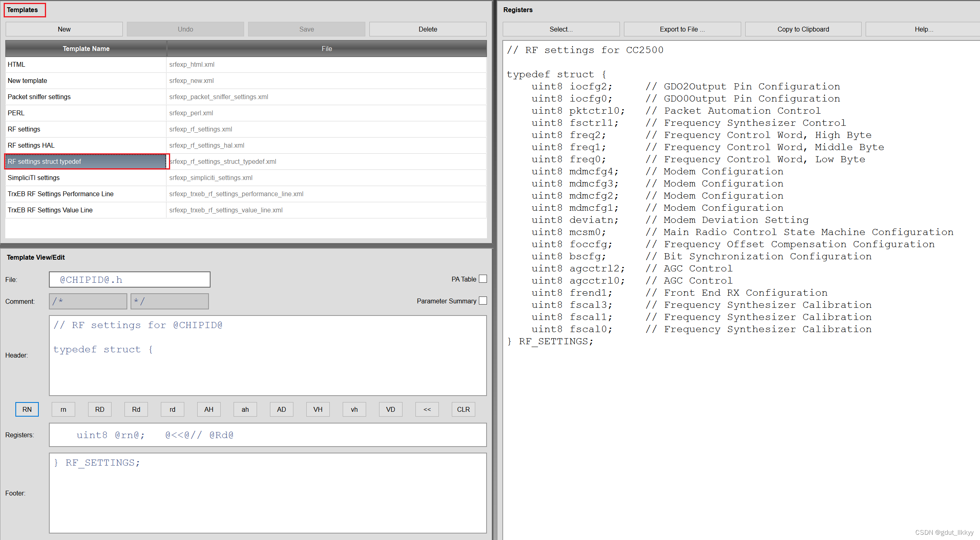
Task: Click the Templates panel title
Action: pyautogui.click(x=22, y=10)
